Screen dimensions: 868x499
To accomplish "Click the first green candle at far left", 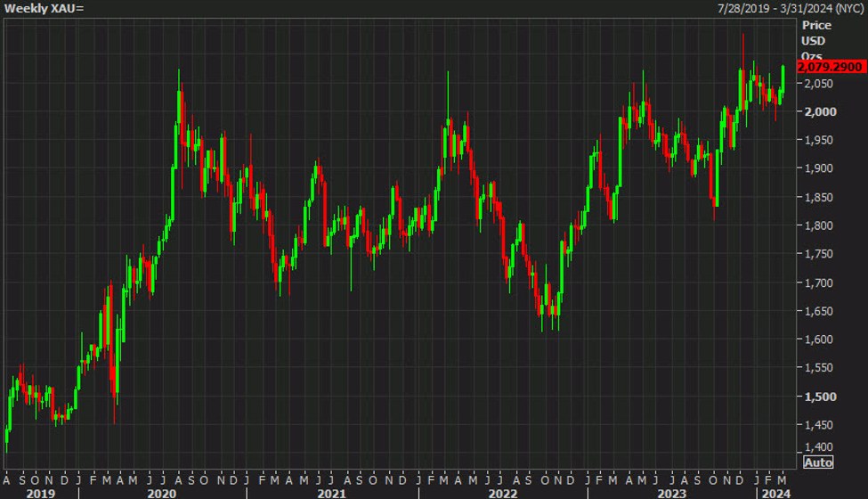I will click(x=7, y=437).
